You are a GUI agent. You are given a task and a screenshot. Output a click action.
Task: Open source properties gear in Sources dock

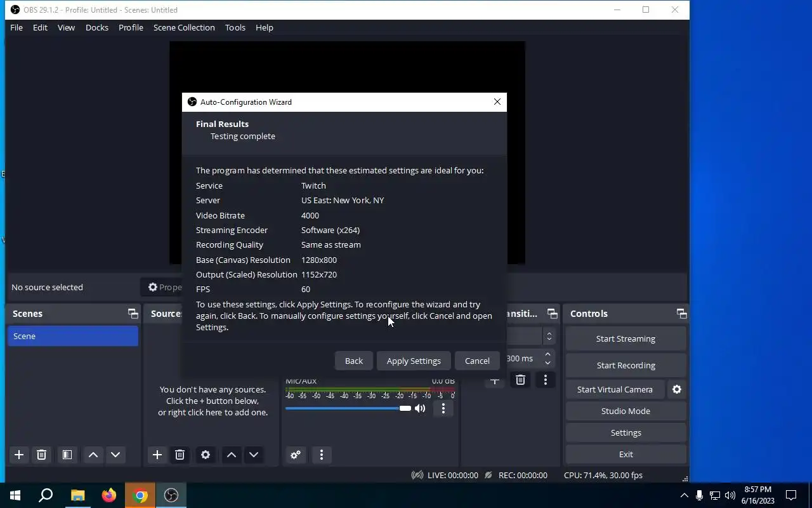pyautogui.click(x=206, y=455)
